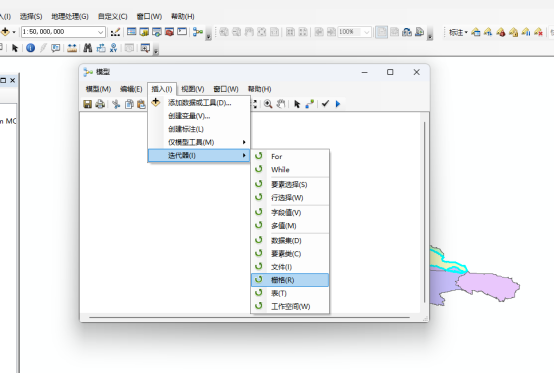
Task: Select the 要素选择(S) iterator
Action: [290, 184]
